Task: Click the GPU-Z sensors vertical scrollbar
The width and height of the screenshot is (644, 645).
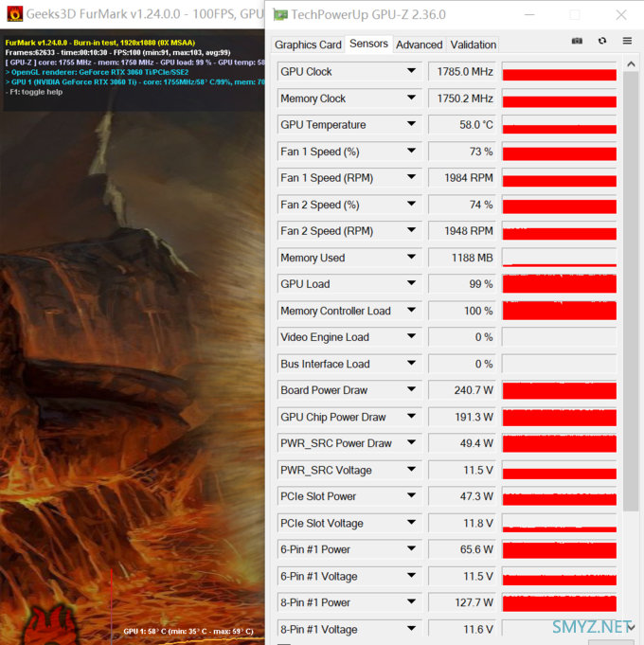Action: pyautogui.click(x=631, y=284)
